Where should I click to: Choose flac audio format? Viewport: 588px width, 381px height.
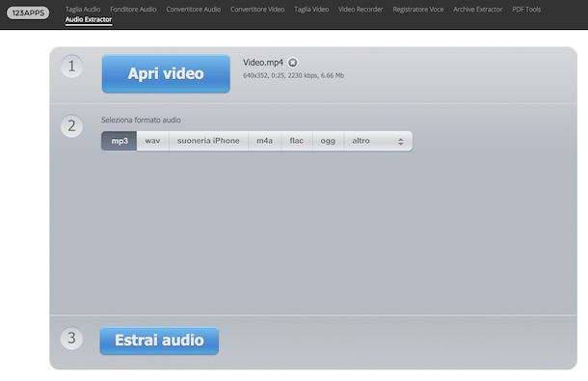click(297, 141)
